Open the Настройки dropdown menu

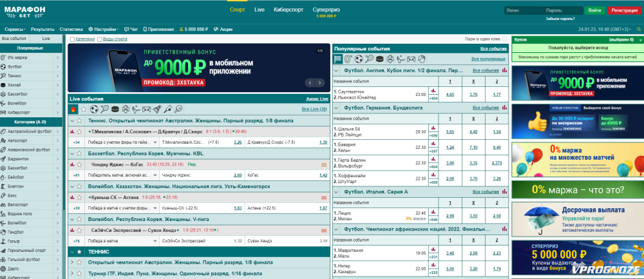[104, 30]
